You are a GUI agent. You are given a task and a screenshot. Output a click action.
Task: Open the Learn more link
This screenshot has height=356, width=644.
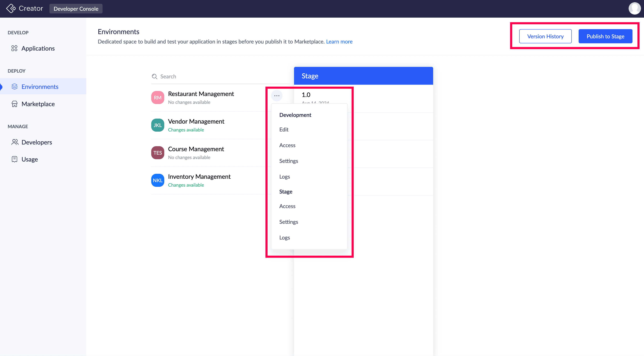(x=339, y=42)
